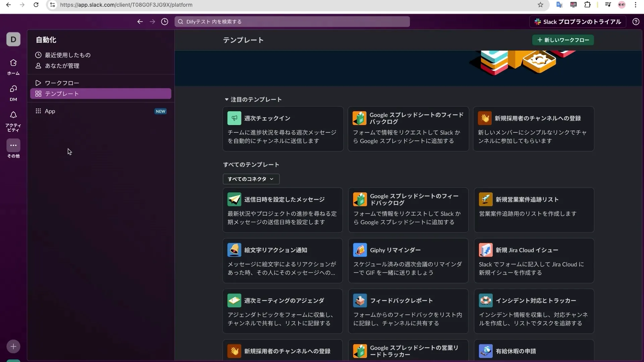This screenshot has width=644, height=362.
Task: Click the plus button at sidebar bottom
Action: (x=13, y=346)
